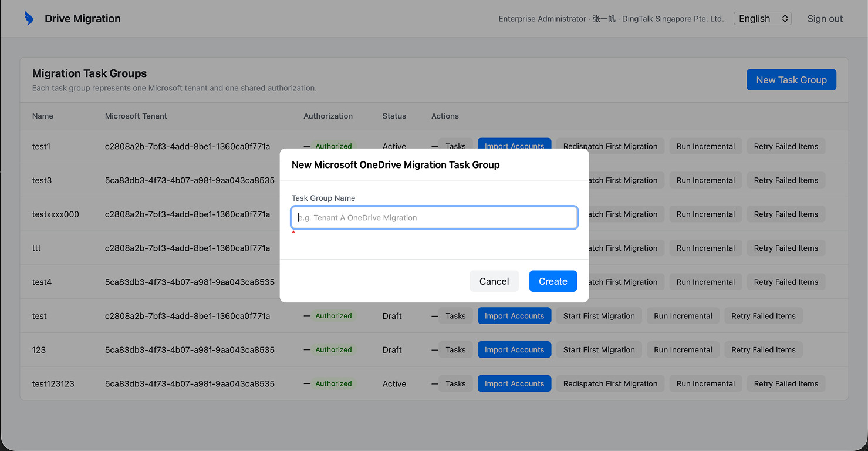The image size is (868, 451).
Task: Cancel the new task group dialog
Action: coord(494,281)
